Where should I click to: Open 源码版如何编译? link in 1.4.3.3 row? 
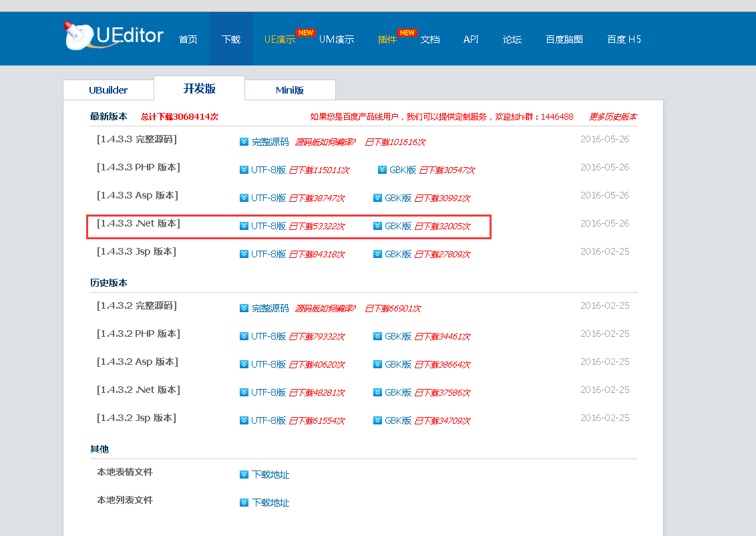point(325,142)
